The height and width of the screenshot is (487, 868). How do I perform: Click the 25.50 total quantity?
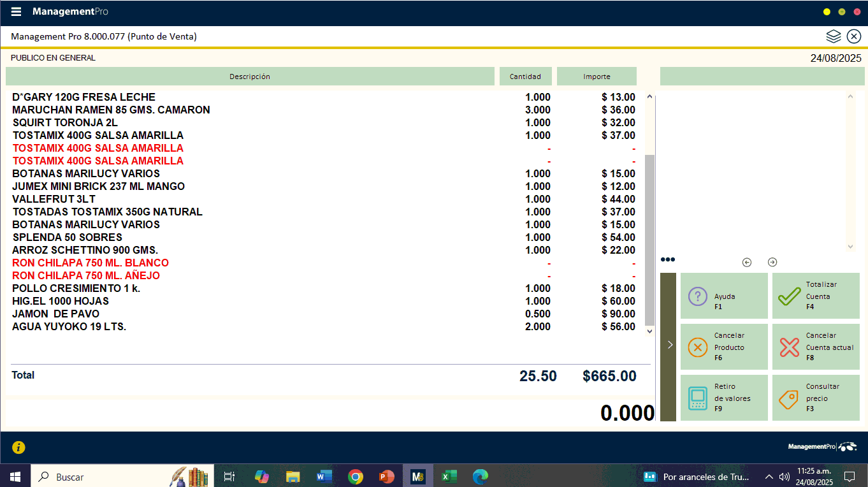[538, 376]
